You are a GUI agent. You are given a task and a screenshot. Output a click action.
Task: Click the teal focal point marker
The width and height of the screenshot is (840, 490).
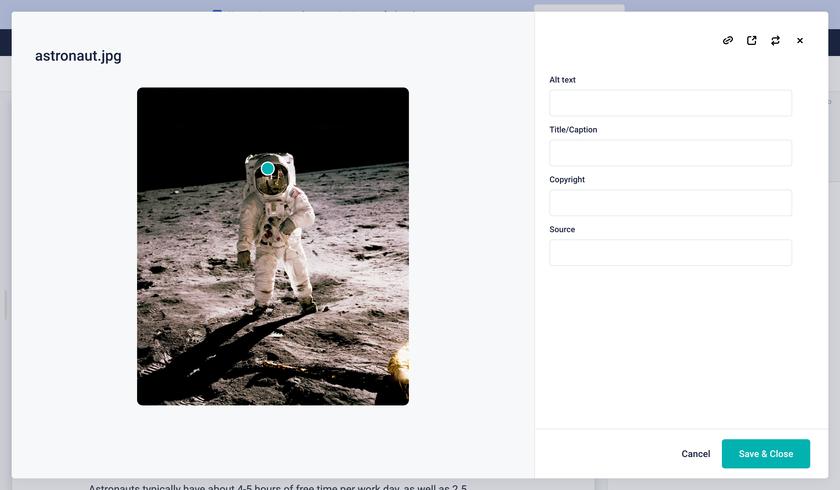[x=267, y=169]
